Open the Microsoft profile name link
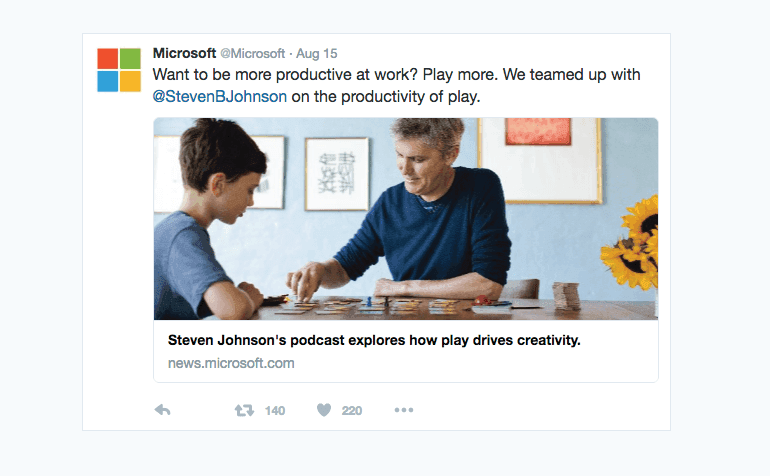The width and height of the screenshot is (770, 476). point(184,52)
